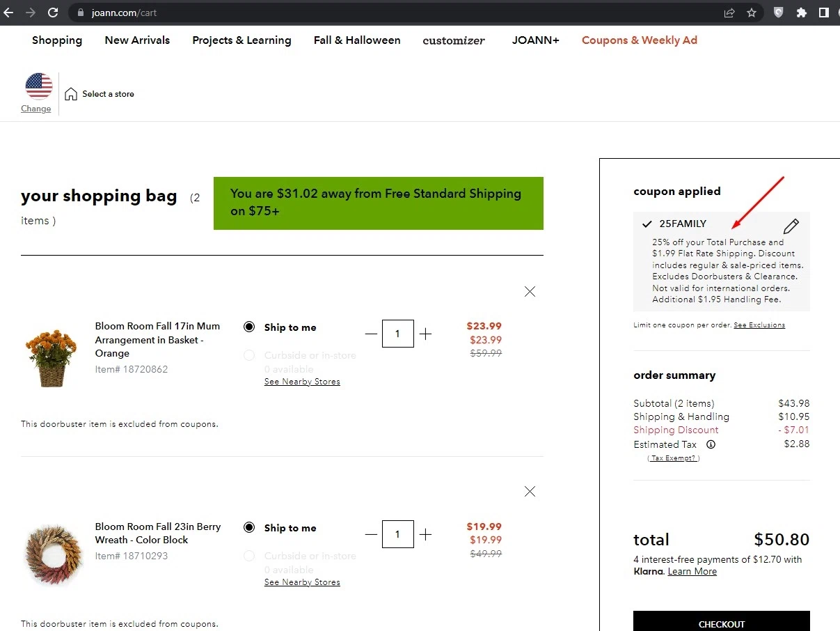Increase quantity of Berry Wreath
This screenshot has width=840, height=631.
426,534
